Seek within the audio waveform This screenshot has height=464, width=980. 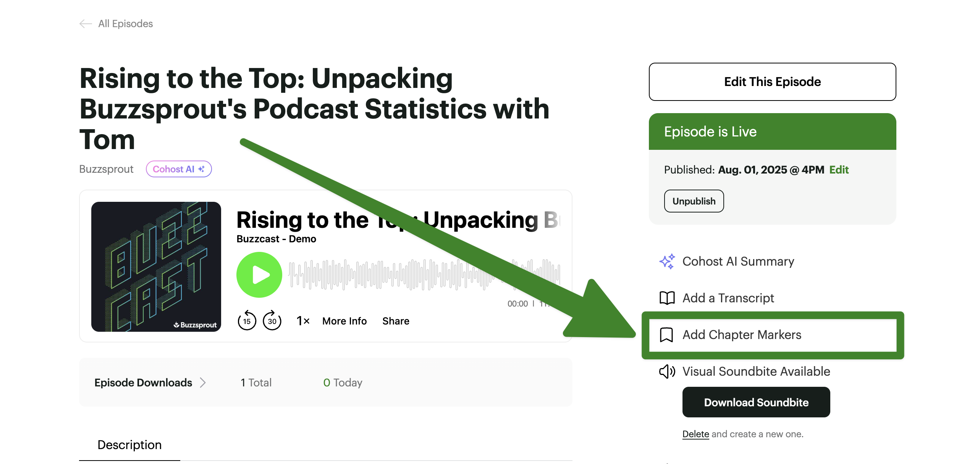(x=382, y=275)
